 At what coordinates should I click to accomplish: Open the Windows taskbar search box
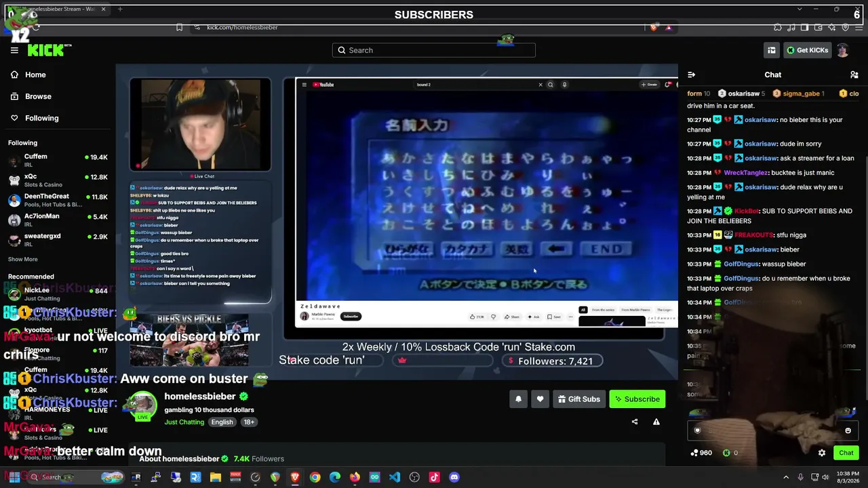[x=76, y=477]
